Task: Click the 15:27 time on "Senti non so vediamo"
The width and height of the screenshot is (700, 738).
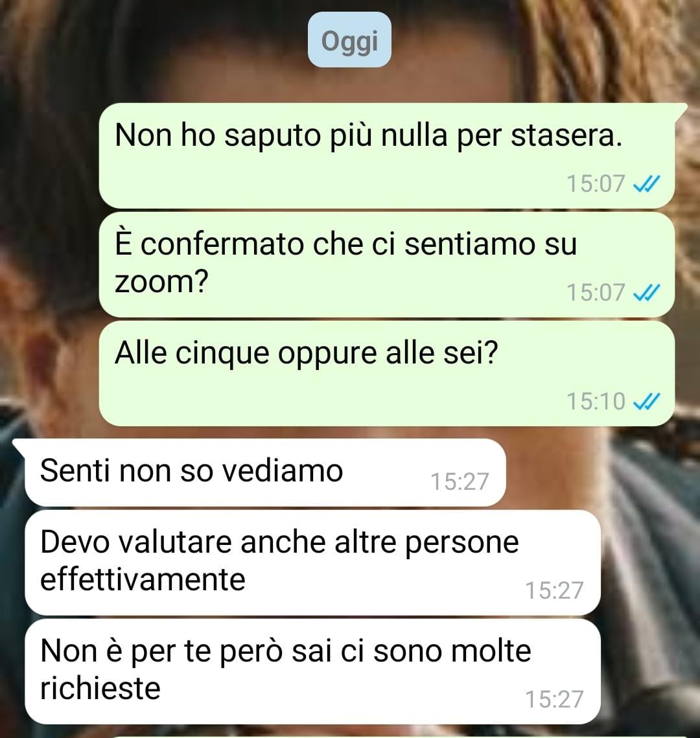Action: click(460, 482)
